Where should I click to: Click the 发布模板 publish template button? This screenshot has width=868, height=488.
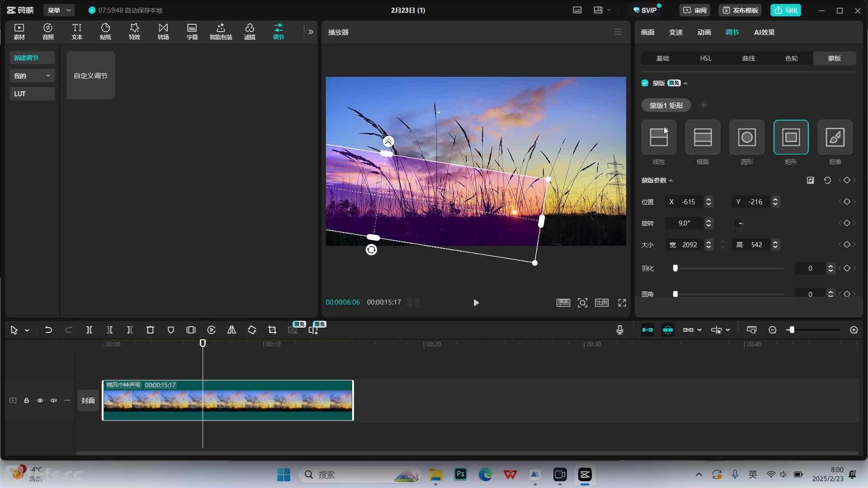pos(740,10)
